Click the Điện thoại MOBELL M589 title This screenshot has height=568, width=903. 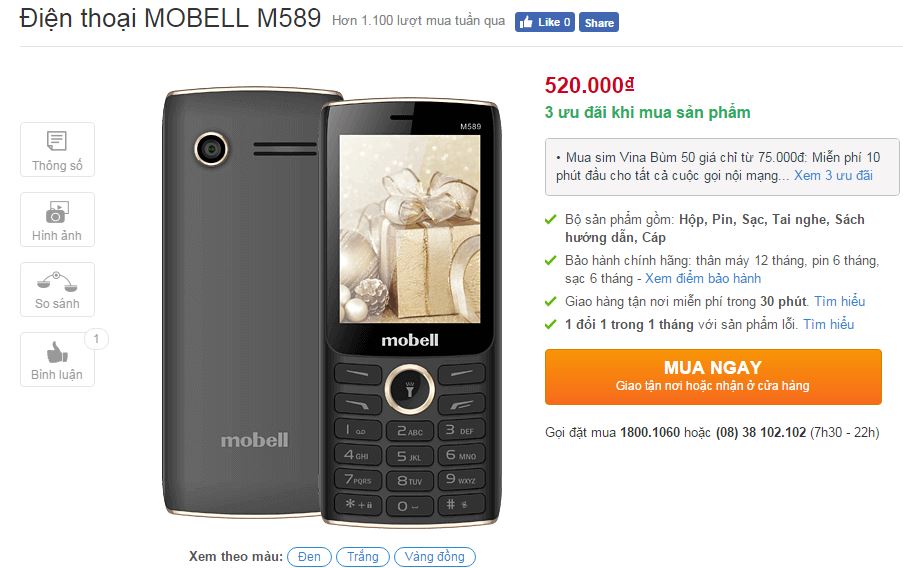(170, 18)
